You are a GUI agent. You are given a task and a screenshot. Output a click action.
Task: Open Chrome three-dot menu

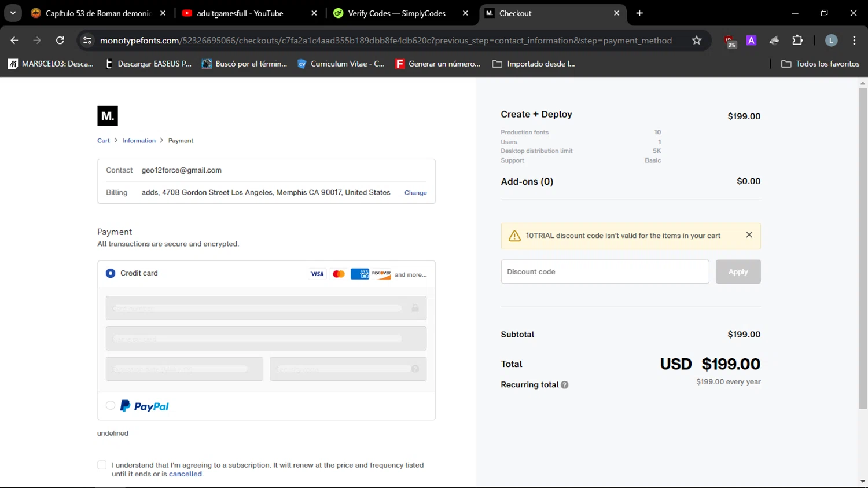coord(854,40)
